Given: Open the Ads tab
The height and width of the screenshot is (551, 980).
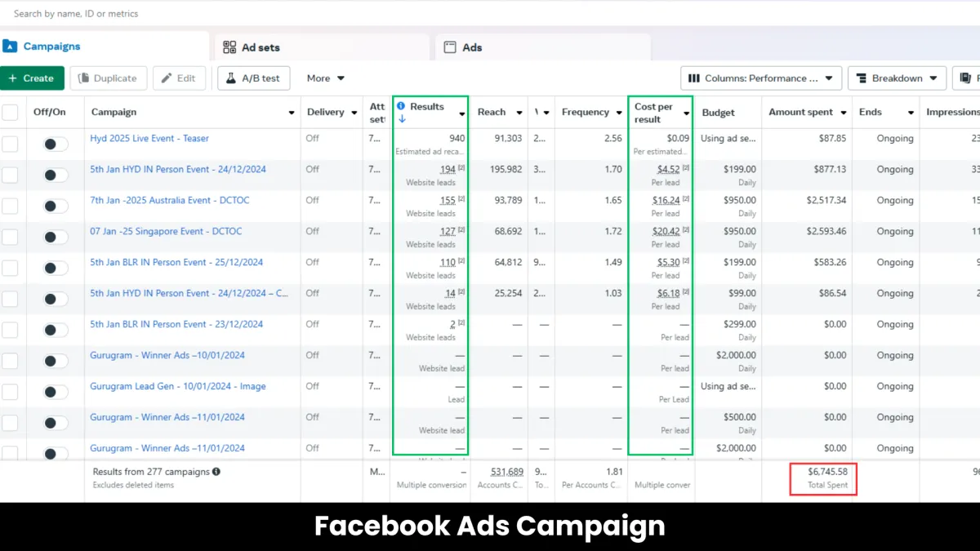Looking at the screenshot, I should (543, 47).
